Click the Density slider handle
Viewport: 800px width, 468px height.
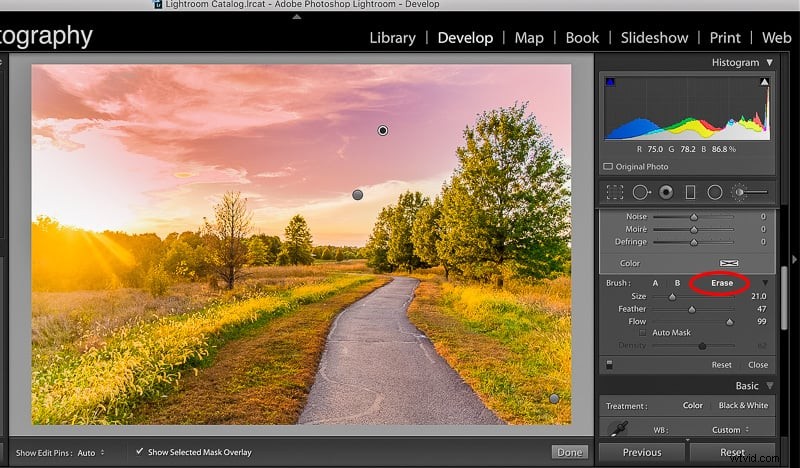703,346
